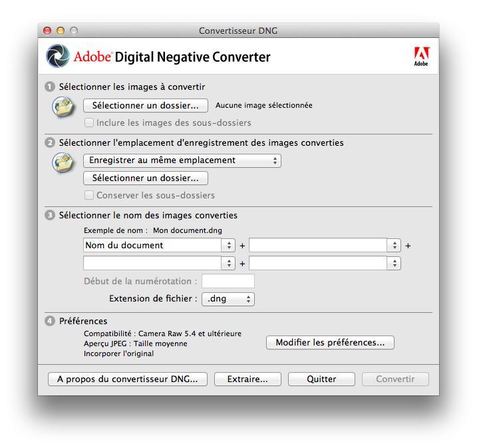Click the Adobe logo in the header's right corner
Viewport: 477px width, 448px height.
click(421, 57)
